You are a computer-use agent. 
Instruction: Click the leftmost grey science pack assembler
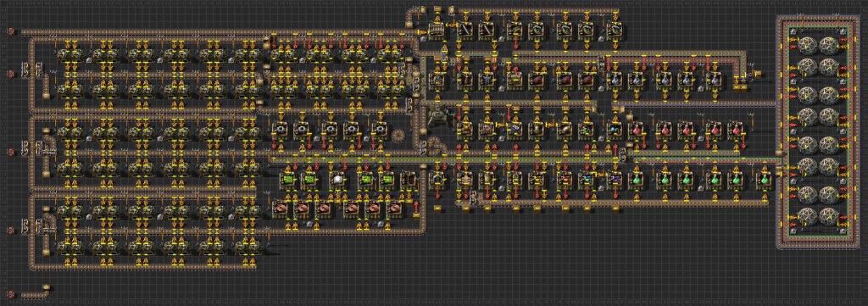tap(615, 80)
